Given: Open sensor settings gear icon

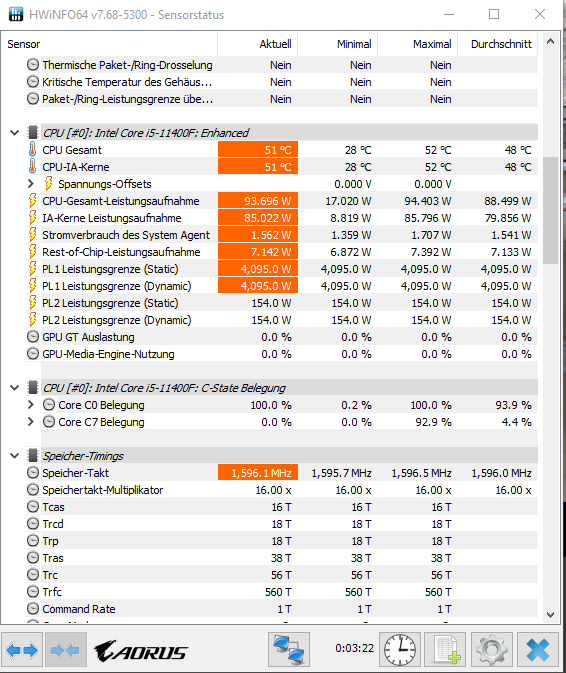Looking at the screenshot, I should coord(491,649).
